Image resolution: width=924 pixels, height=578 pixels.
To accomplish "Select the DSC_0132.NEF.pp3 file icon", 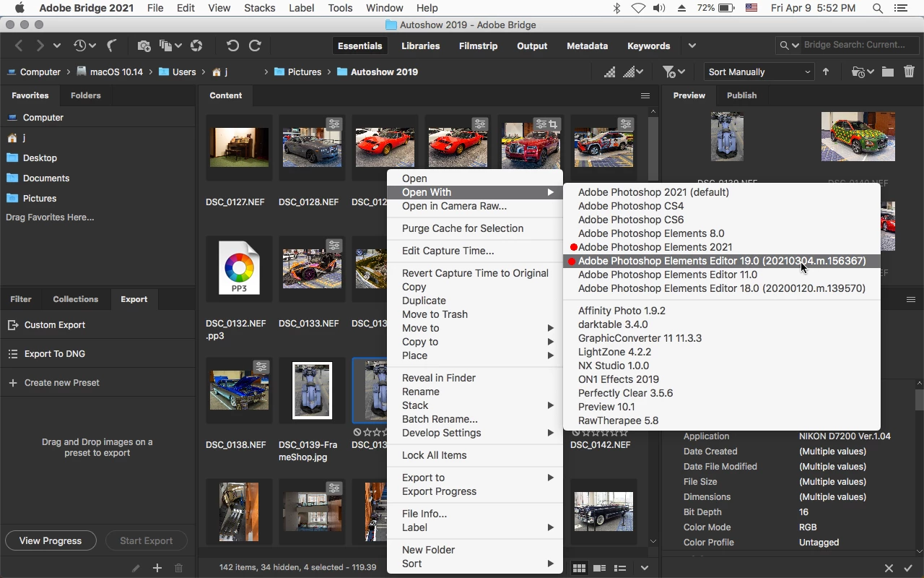I will (239, 268).
